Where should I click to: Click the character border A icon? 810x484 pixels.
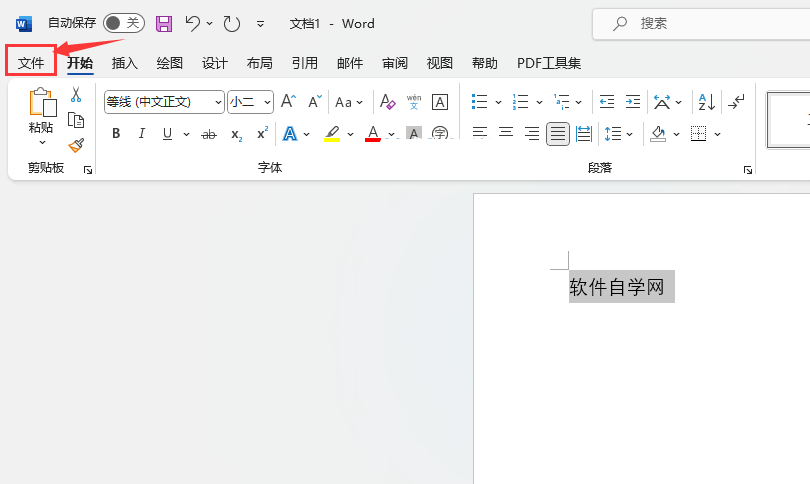(x=440, y=102)
